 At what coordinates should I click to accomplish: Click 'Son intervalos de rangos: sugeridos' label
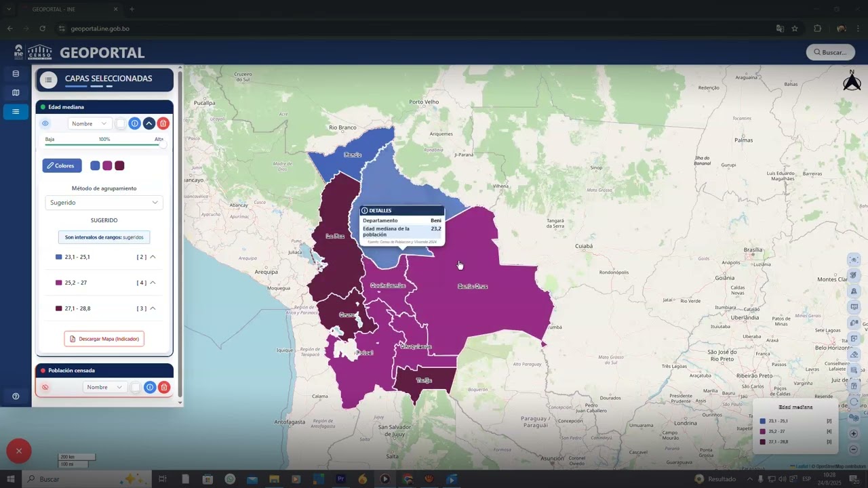(x=104, y=237)
